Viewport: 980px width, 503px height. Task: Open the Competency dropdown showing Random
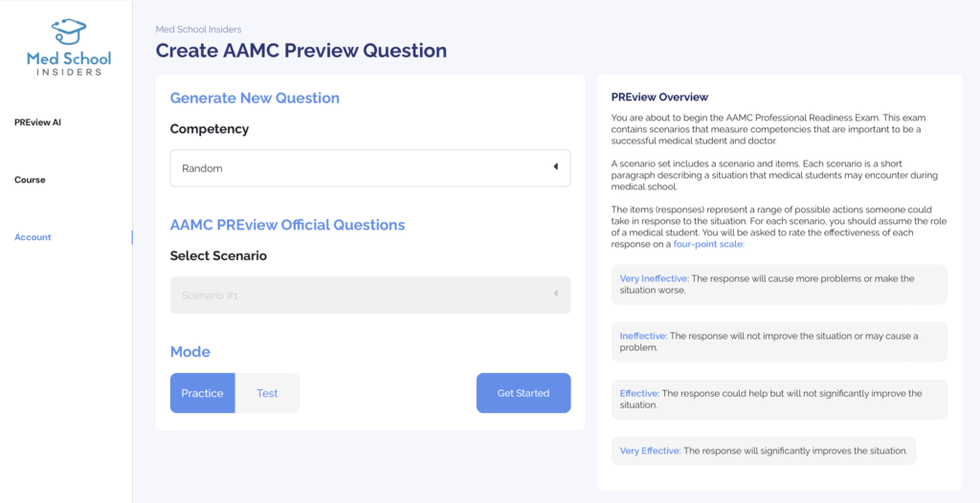[x=369, y=167]
